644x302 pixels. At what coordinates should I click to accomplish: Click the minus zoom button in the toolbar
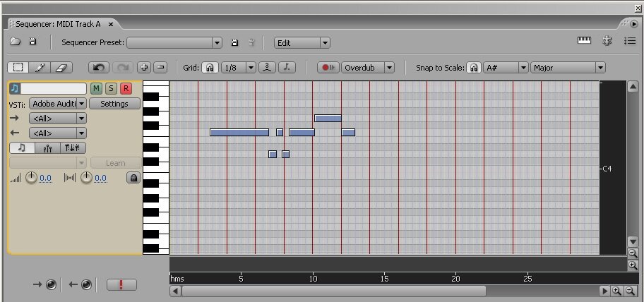pyautogui.click(x=160, y=68)
